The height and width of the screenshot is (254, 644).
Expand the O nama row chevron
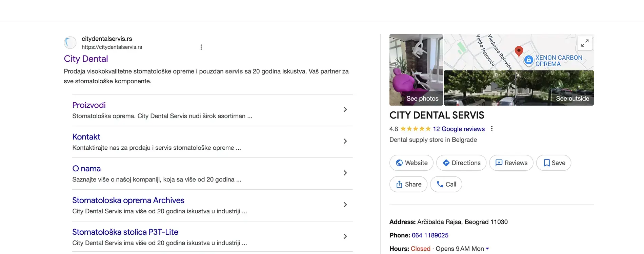[345, 173]
